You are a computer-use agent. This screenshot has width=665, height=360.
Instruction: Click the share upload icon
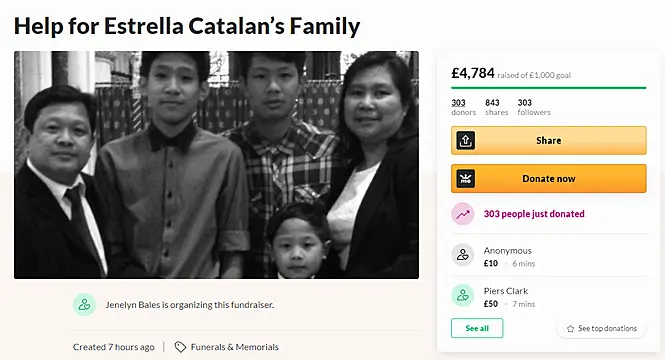tap(466, 140)
